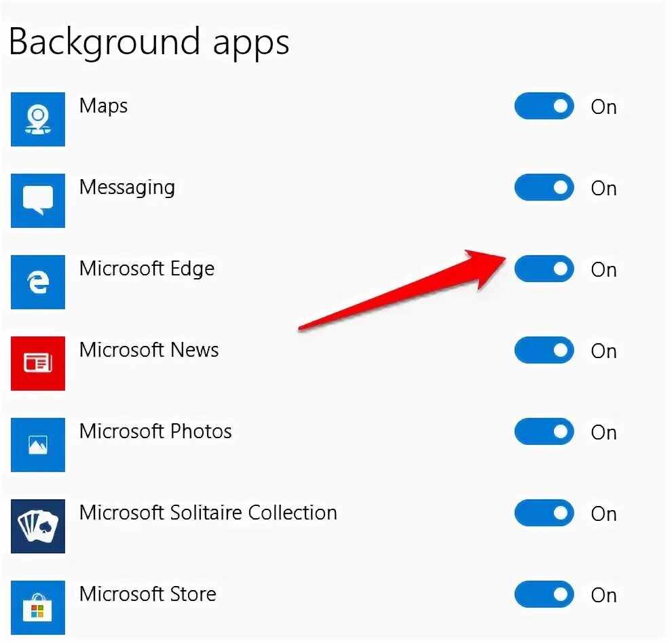Click the "On" status beside Microsoft Store
Screen dimensions: 672x643
click(x=604, y=595)
